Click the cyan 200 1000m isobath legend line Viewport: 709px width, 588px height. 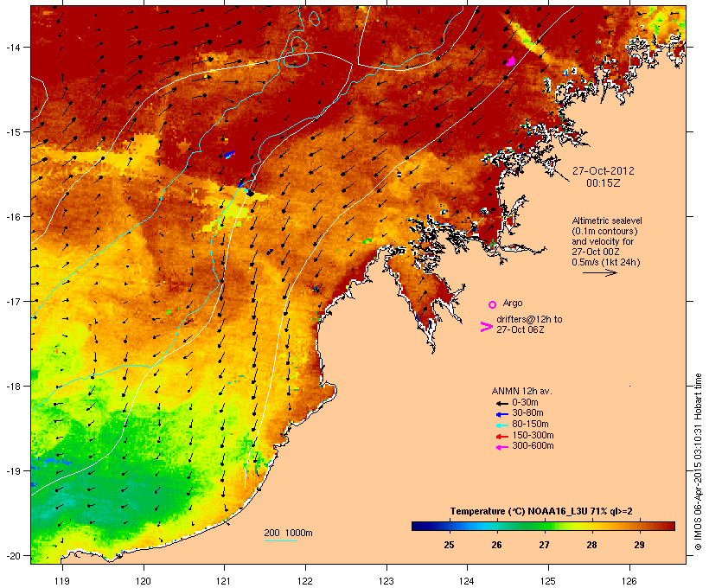coord(280,540)
